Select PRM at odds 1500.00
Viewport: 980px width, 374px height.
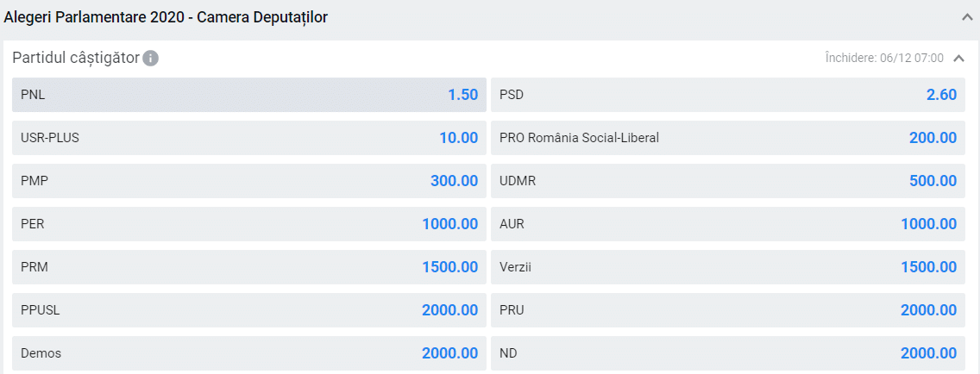click(x=249, y=267)
